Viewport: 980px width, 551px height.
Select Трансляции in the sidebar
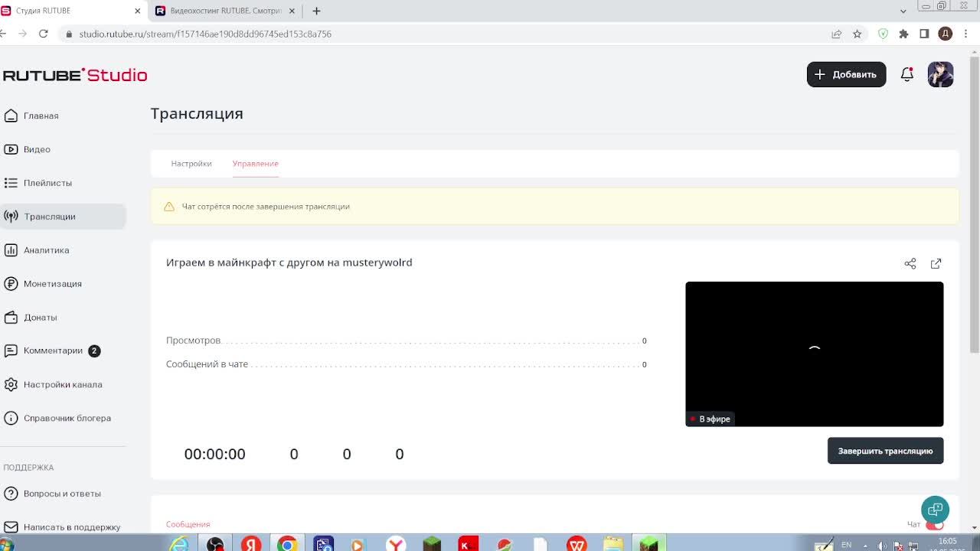63,217
